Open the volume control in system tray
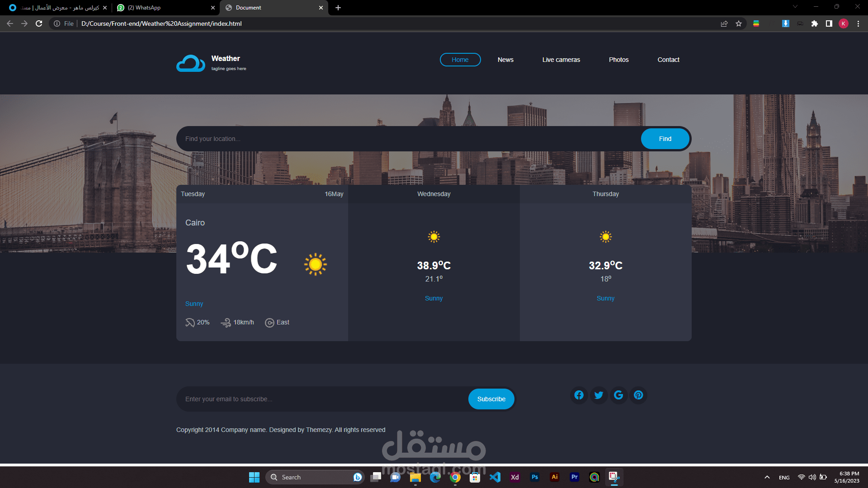This screenshot has width=868, height=488. pos(812,477)
